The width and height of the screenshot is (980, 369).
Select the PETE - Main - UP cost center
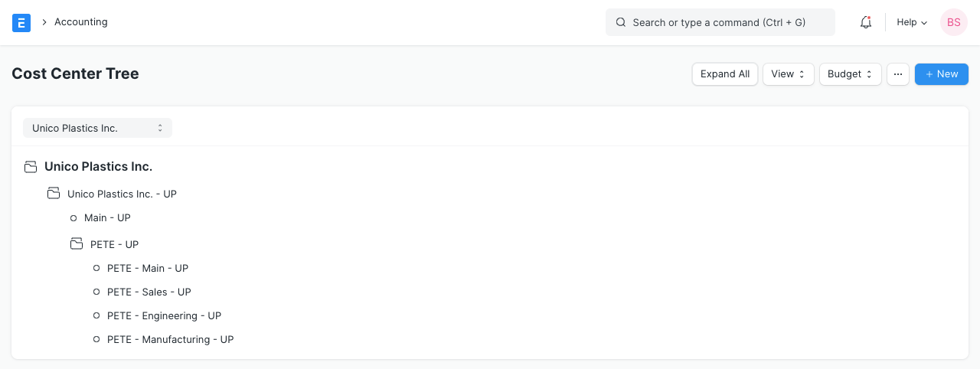[148, 269]
